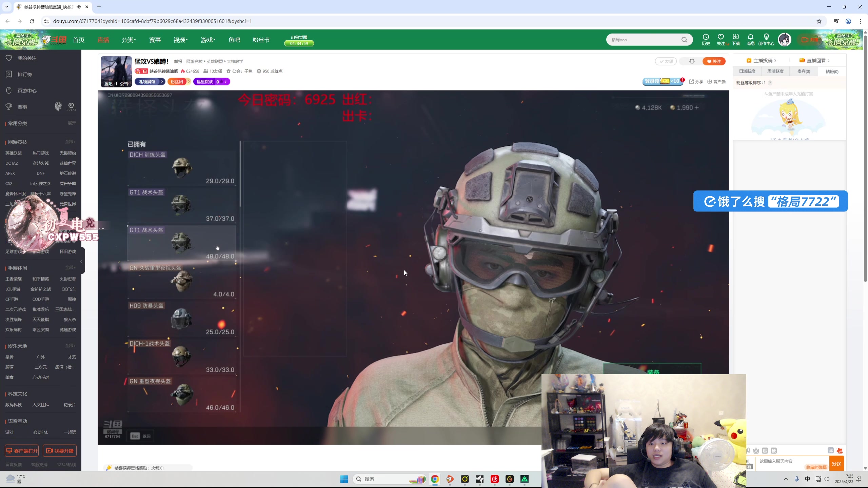
Task: Switch to the 钻粉(0) tab
Action: tap(832, 72)
